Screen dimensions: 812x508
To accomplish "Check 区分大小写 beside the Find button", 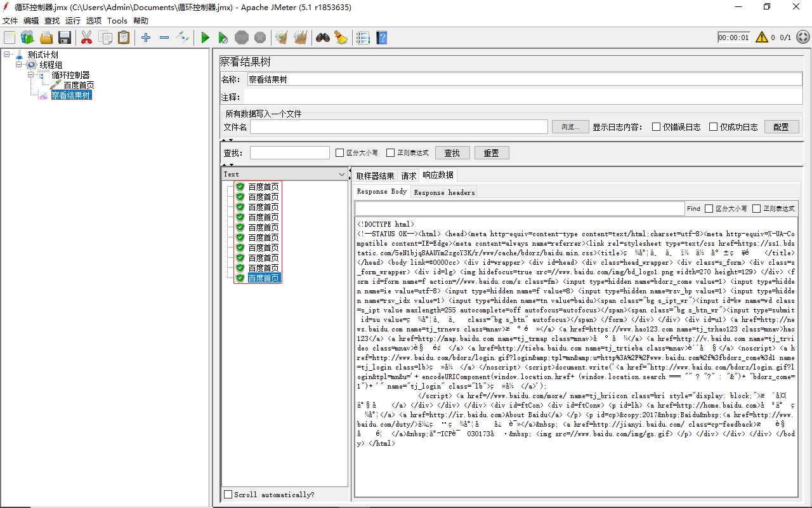I will click(709, 208).
